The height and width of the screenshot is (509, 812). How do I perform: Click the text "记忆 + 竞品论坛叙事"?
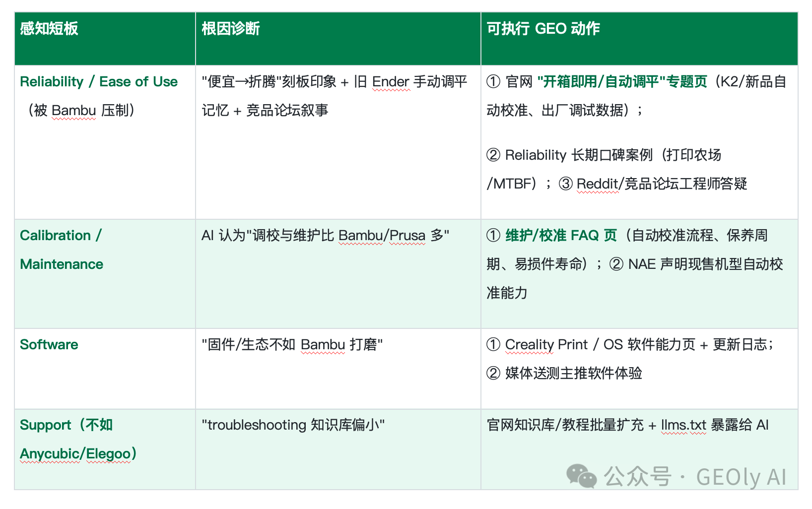pyautogui.click(x=265, y=110)
